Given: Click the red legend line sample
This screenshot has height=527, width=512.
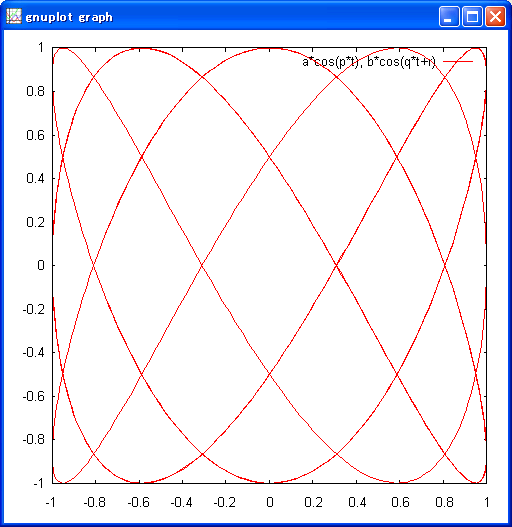Looking at the screenshot, I should [458, 62].
